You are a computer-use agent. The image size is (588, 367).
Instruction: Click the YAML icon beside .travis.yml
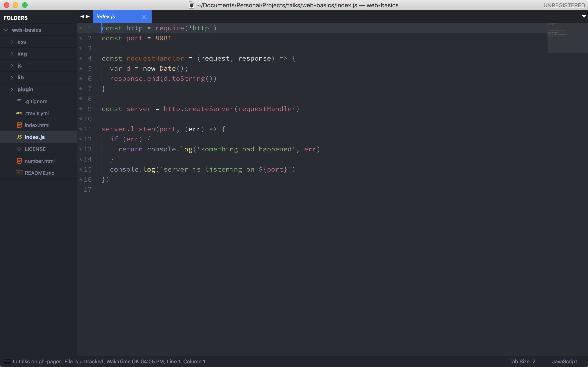[19, 113]
